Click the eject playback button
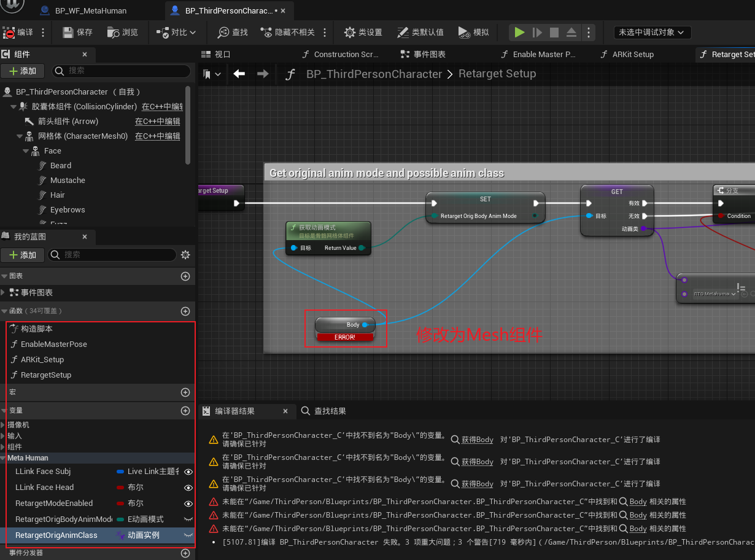The image size is (755, 560). point(571,33)
